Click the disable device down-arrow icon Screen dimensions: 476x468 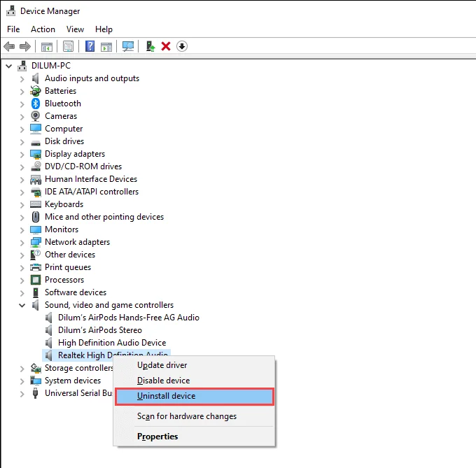[x=182, y=46]
